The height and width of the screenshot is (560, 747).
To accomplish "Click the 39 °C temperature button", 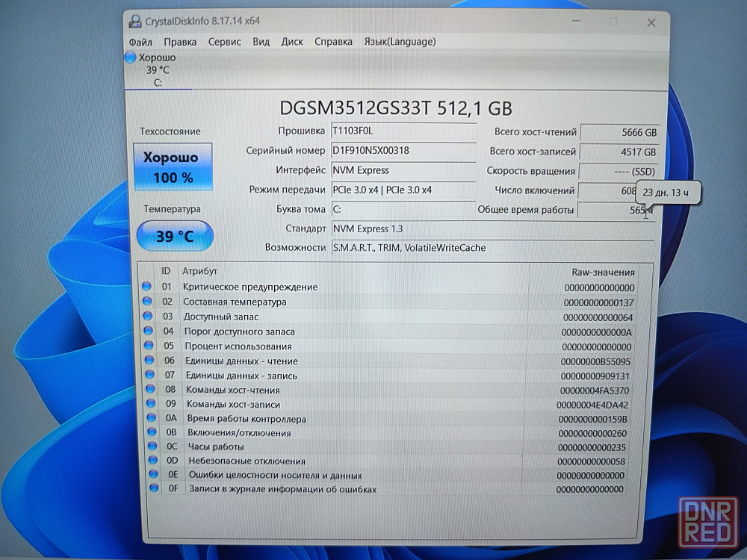I will point(175,237).
